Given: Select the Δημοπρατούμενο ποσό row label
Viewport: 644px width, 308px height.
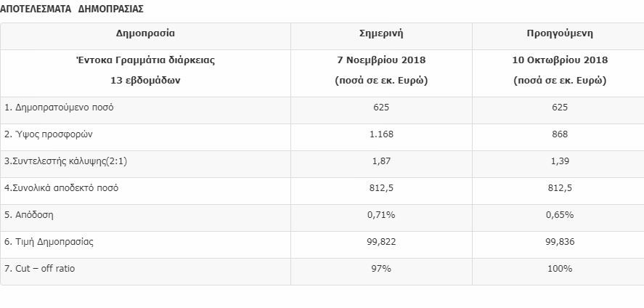Looking at the screenshot, I should pyautogui.click(x=59, y=108).
